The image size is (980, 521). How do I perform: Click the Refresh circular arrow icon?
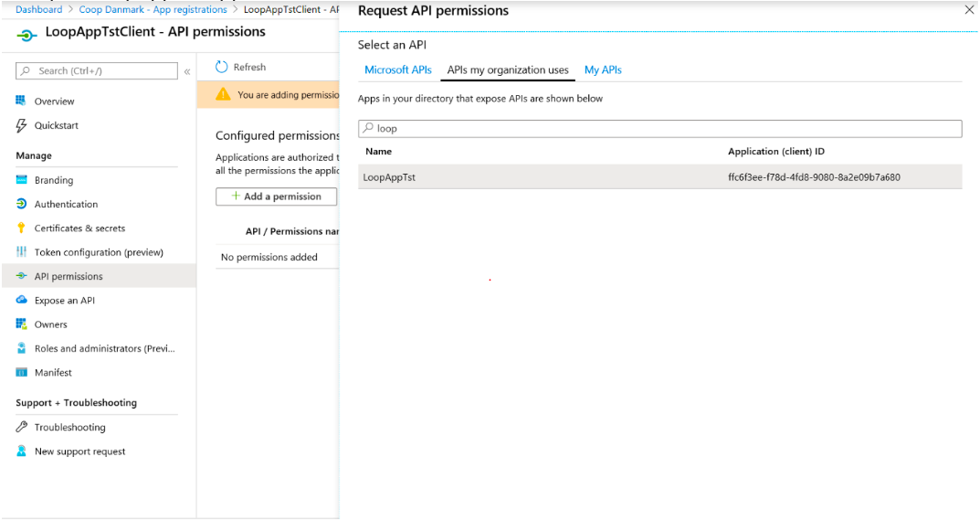(221, 67)
